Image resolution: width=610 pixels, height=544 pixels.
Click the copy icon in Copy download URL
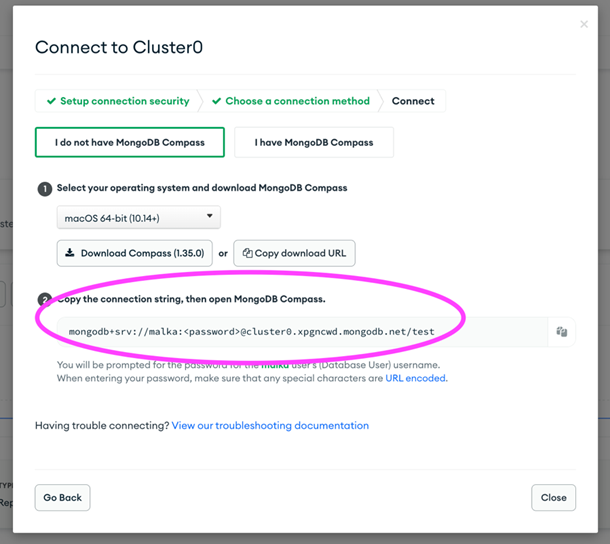247,253
